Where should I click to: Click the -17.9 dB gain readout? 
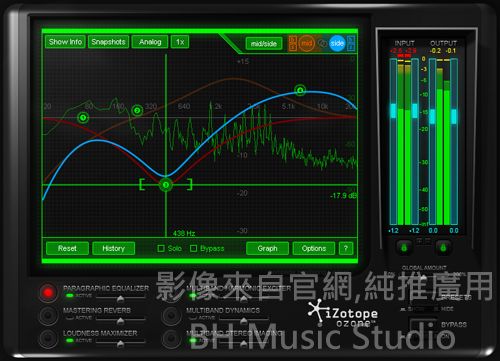[x=343, y=196]
